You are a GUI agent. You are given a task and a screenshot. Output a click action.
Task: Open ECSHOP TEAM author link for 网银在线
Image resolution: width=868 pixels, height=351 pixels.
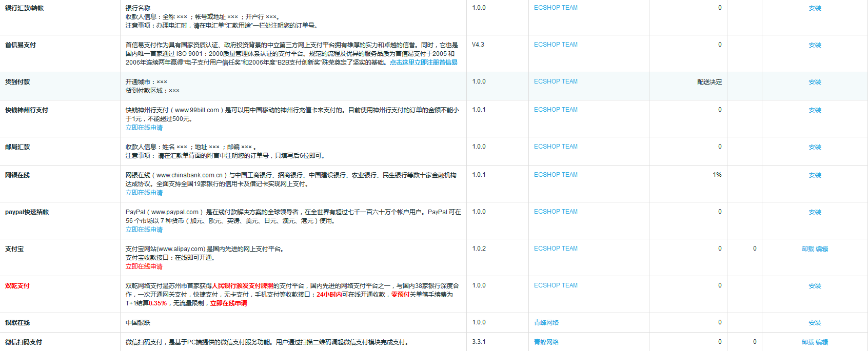pyautogui.click(x=556, y=175)
